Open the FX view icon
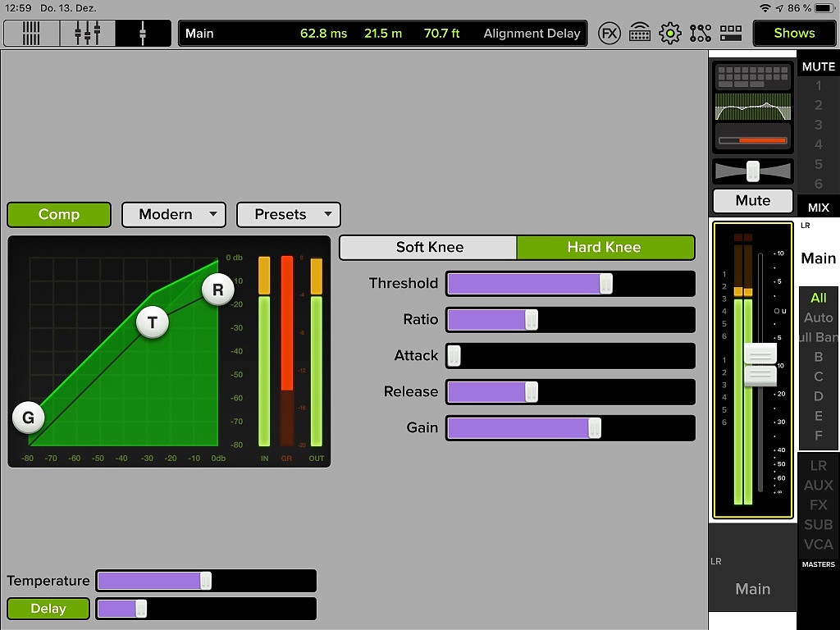The image size is (840, 630). click(609, 34)
